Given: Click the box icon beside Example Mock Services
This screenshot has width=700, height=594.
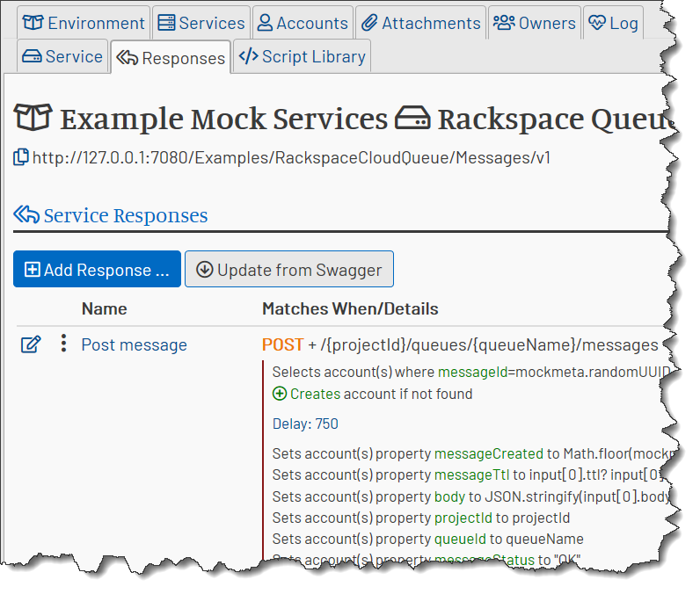Looking at the screenshot, I should 33,117.
